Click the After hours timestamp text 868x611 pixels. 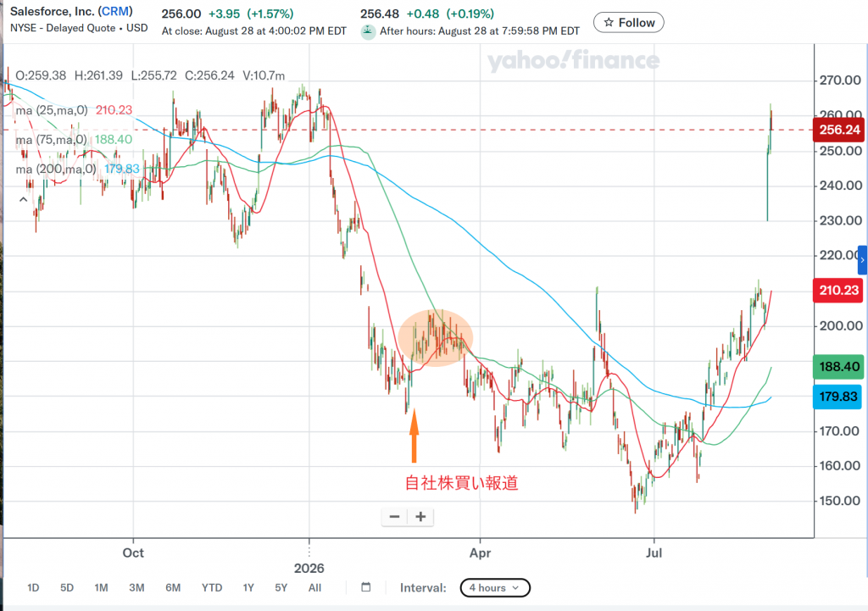(480, 31)
